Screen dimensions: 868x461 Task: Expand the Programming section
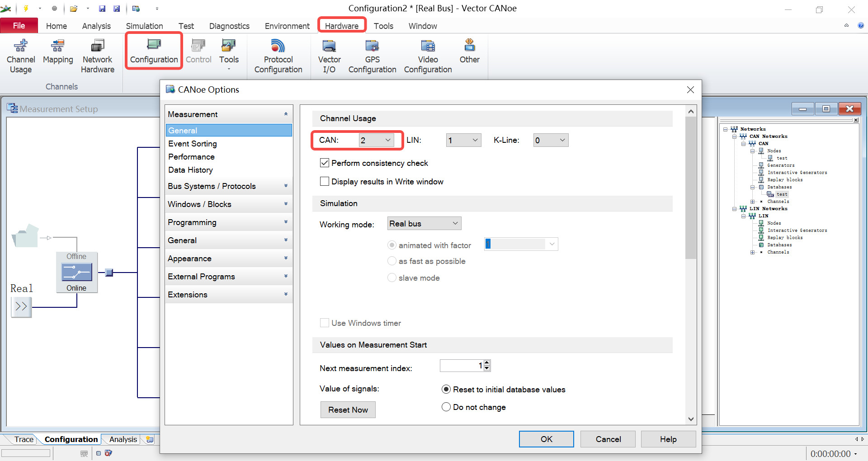pyautogui.click(x=229, y=222)
